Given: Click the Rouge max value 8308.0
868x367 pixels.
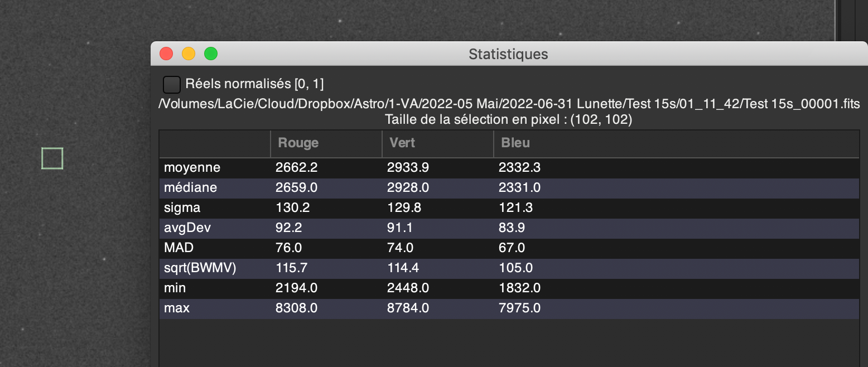Looking at the screenshot, I should [x=297, y=308].
